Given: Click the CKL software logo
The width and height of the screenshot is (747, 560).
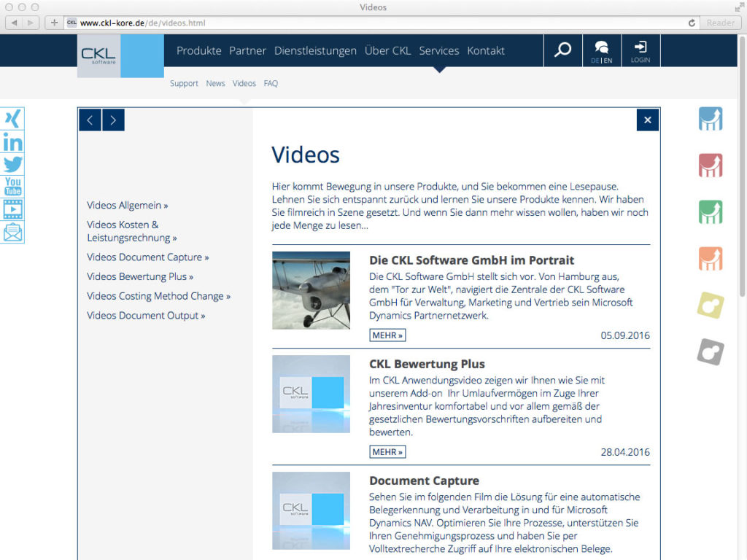Looking at the screenshot, I should [120, 55].
